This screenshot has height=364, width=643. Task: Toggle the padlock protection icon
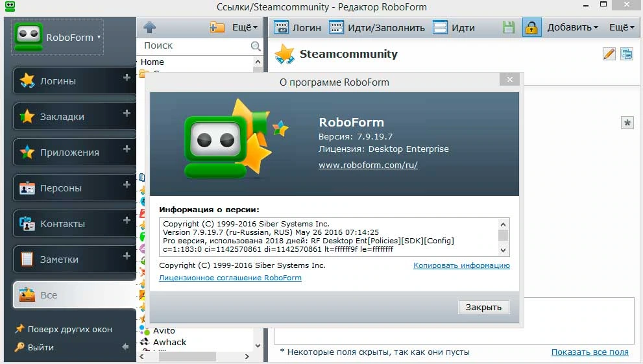coord(531,27)
